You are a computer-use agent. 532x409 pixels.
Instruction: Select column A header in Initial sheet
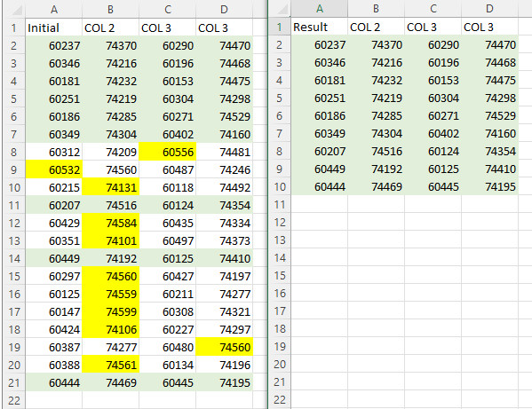54,10
